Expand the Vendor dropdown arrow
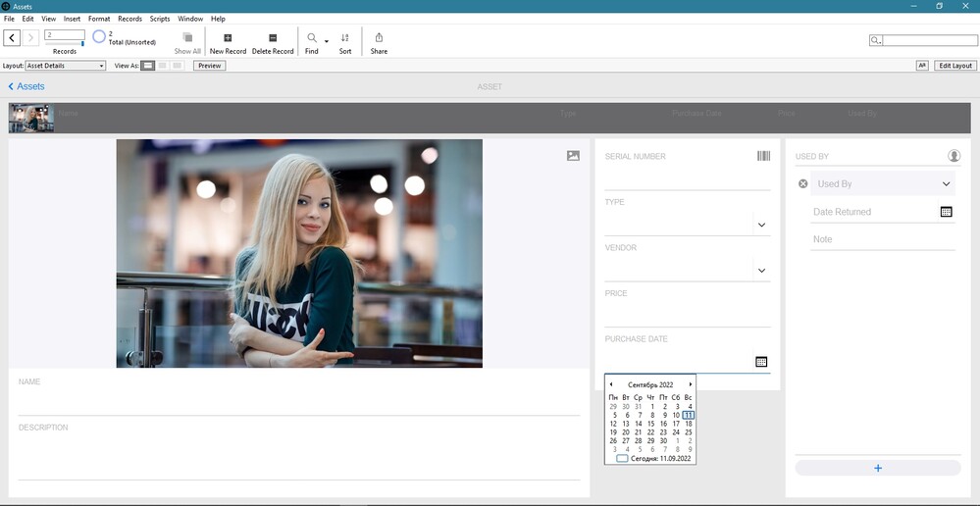 (761, 271)
